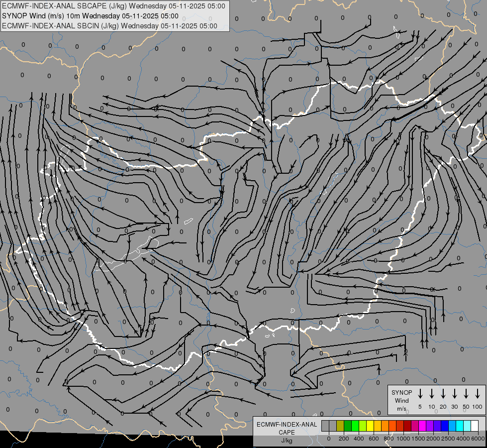Click the 200 tick label on the CAPE scale
Image resolution: width=487 pixels, height=448 pixels.
tap(344, 439)
